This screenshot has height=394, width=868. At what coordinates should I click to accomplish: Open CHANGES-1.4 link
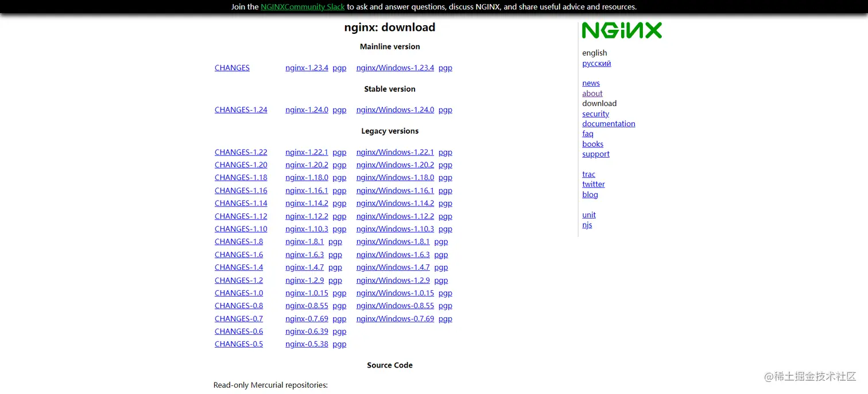point(239,267)
